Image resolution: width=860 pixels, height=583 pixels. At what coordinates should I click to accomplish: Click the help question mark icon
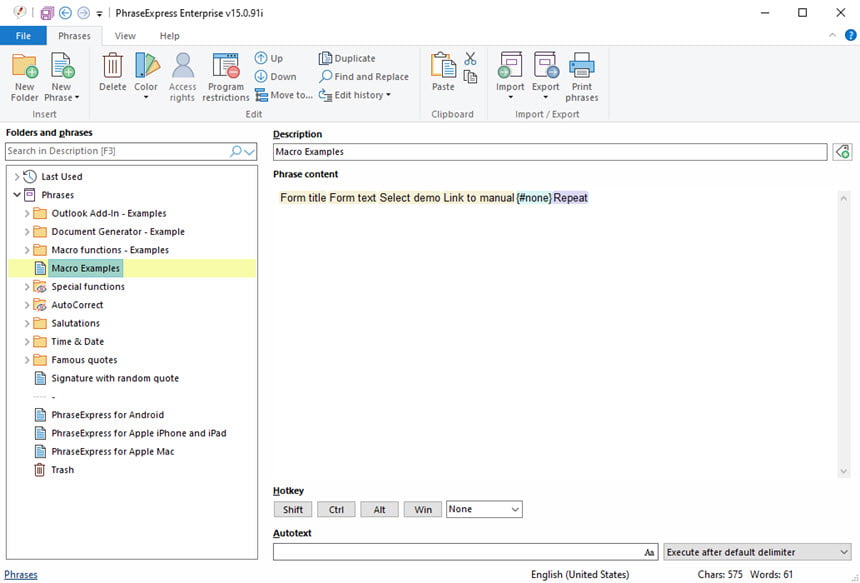850,35
